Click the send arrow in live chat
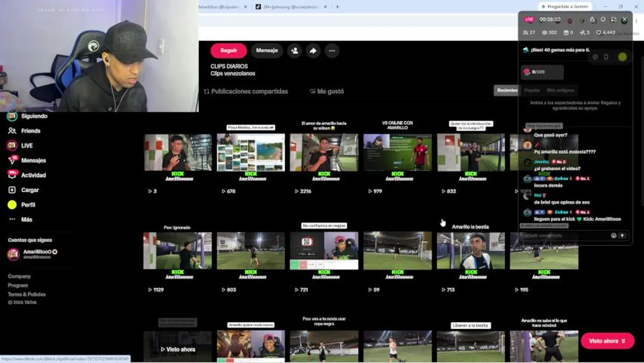644x363 pixels. click(622, 235)
